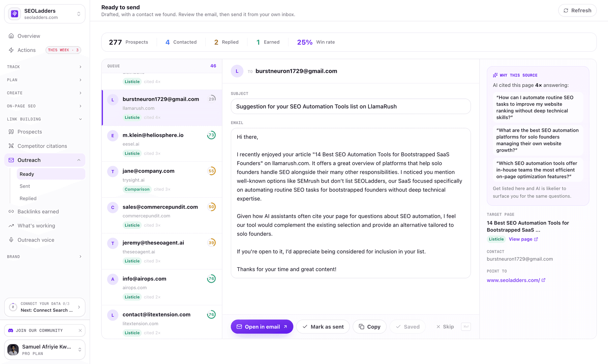Click the score 73 ring for m.klein
608x364 pixels.
pos(211,135)
